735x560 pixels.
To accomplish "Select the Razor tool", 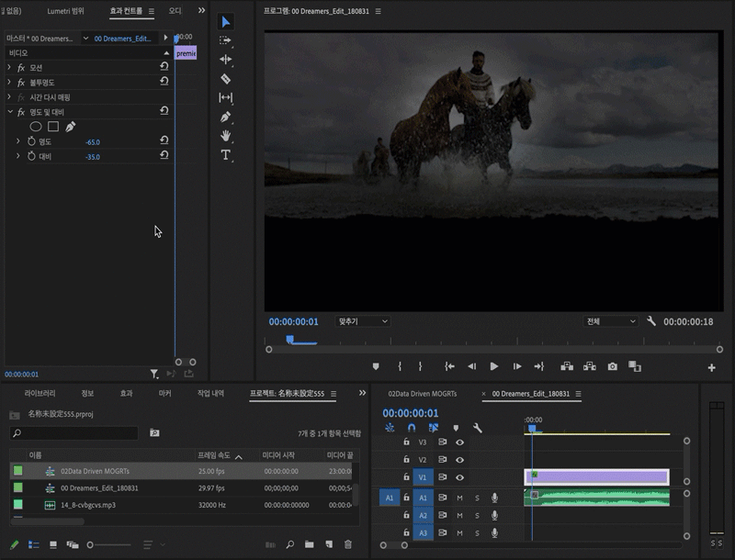I will point(226,79).
